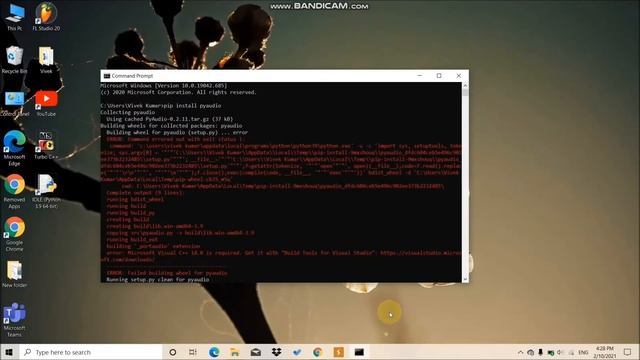Open the microphone tray icon
Viewport: 640px width, 360px height.
click(540, 352)
